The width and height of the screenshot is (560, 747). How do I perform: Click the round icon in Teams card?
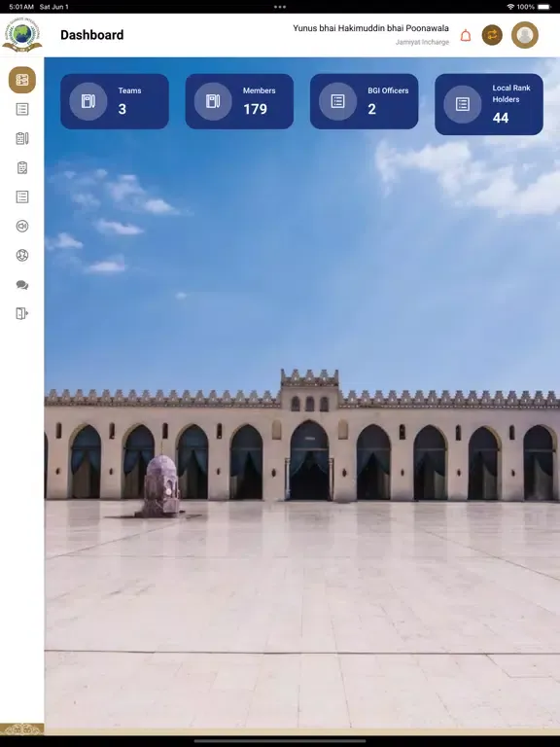[x=88, y=101]
